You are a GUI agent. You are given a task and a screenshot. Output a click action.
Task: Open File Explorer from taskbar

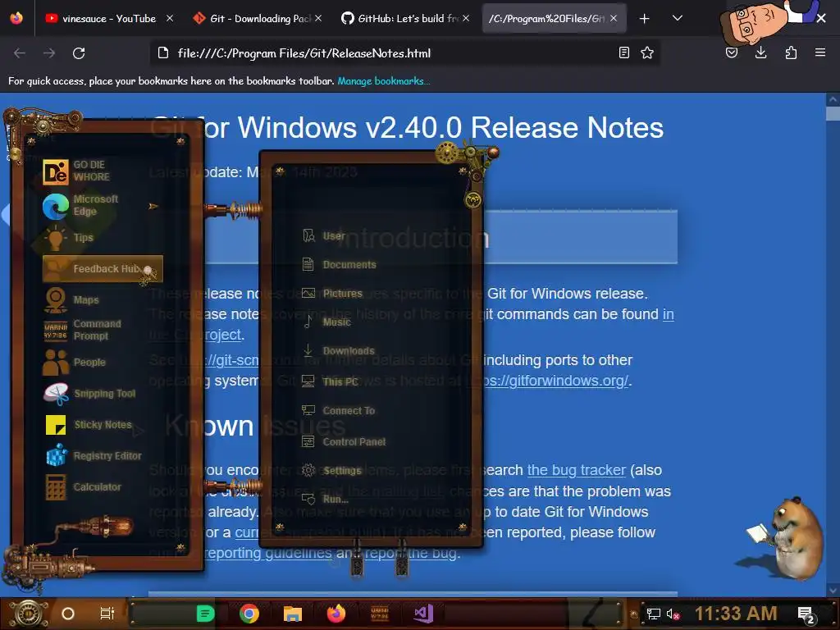[293, 614]
